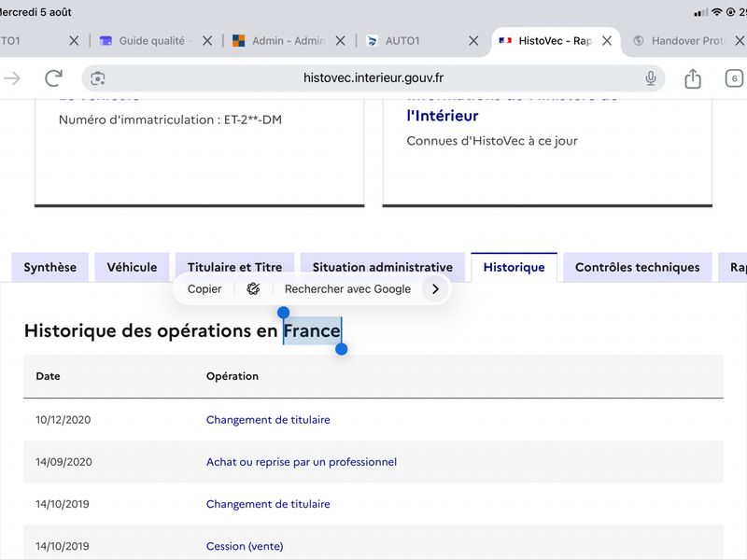Viewport: 747px width, 560px height.
Task: Select the Historique tab
Action: coord(514,267)
